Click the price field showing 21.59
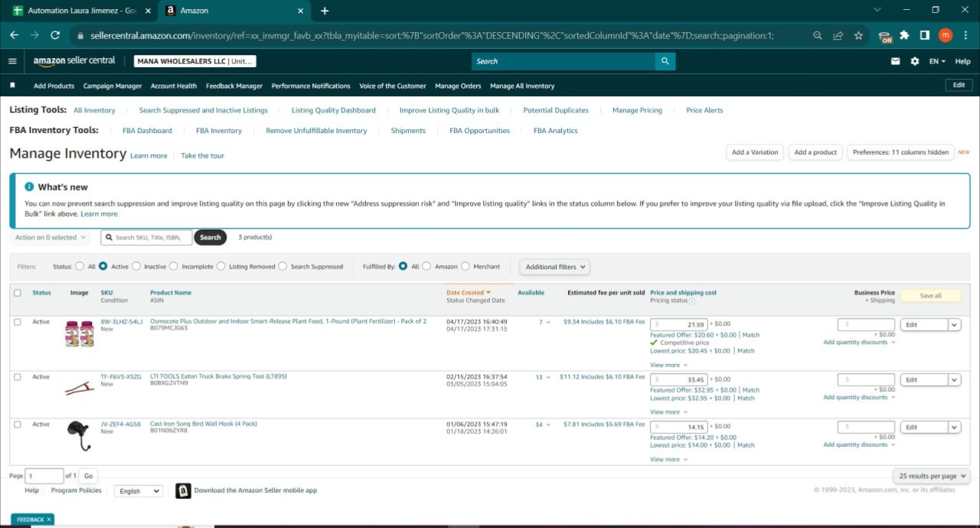This screenshot has height=528, width=980. [x=679, y=324]
